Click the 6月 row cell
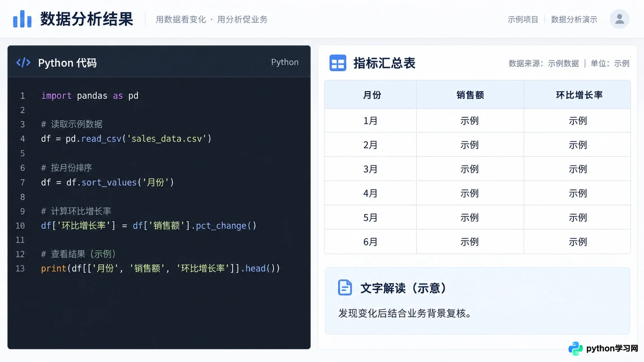This screenshot has width=644, height=362. pyautogui.click(x=371, y=242)
